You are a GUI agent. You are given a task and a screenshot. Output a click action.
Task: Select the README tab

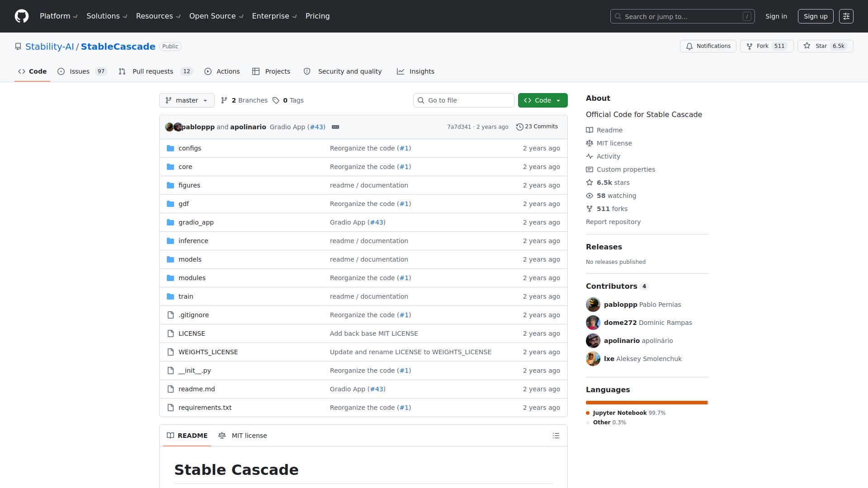pos(187,436)
